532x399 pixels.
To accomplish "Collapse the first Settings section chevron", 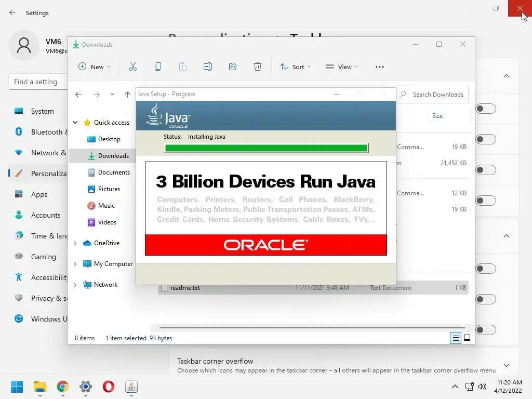I will click(506, 76).
